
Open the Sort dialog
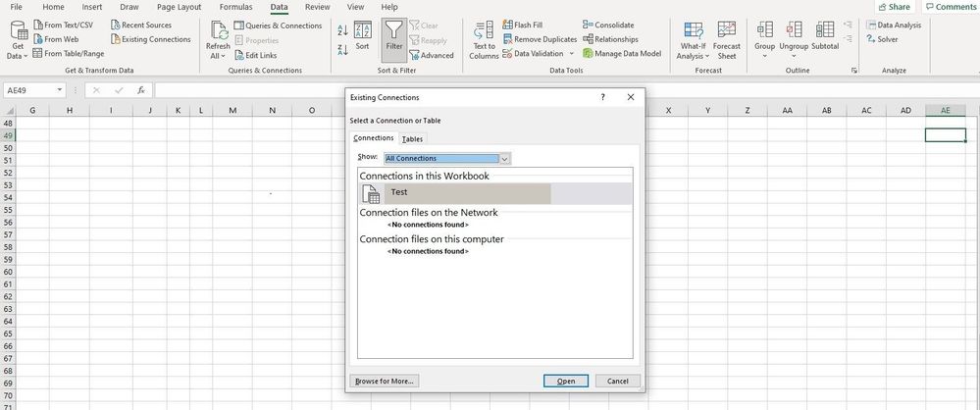(x=363, y=35)
